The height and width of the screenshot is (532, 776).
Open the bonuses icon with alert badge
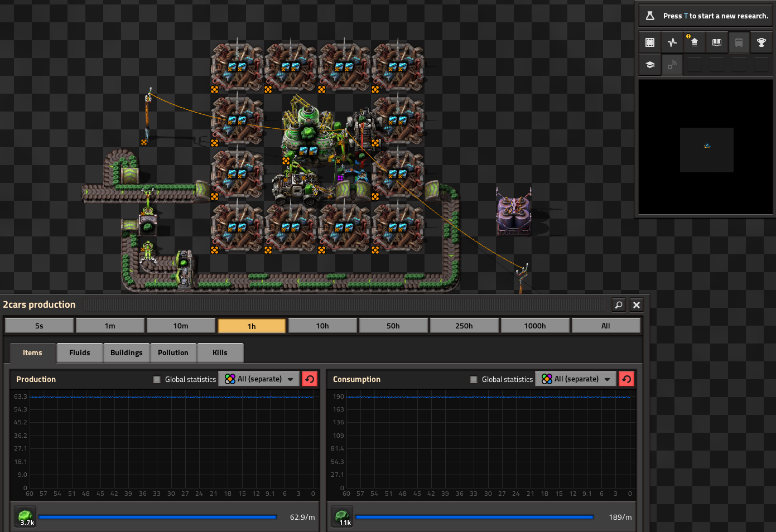695,42
